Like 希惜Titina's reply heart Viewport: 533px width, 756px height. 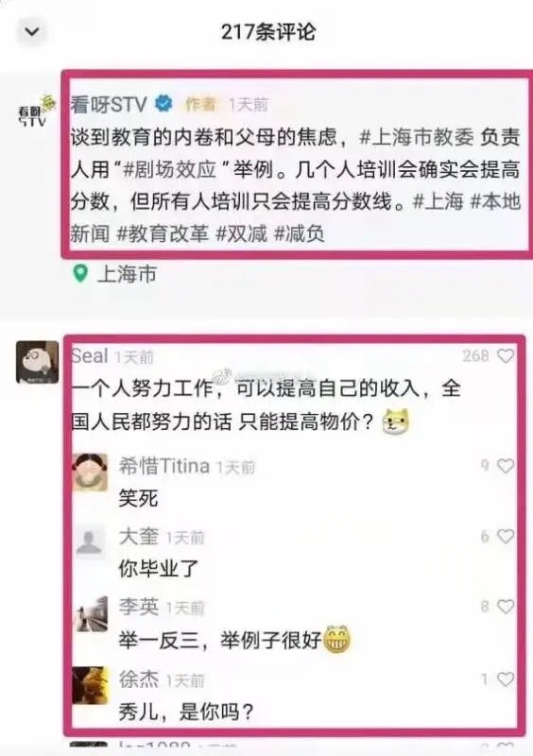click(x=506, y=466)
